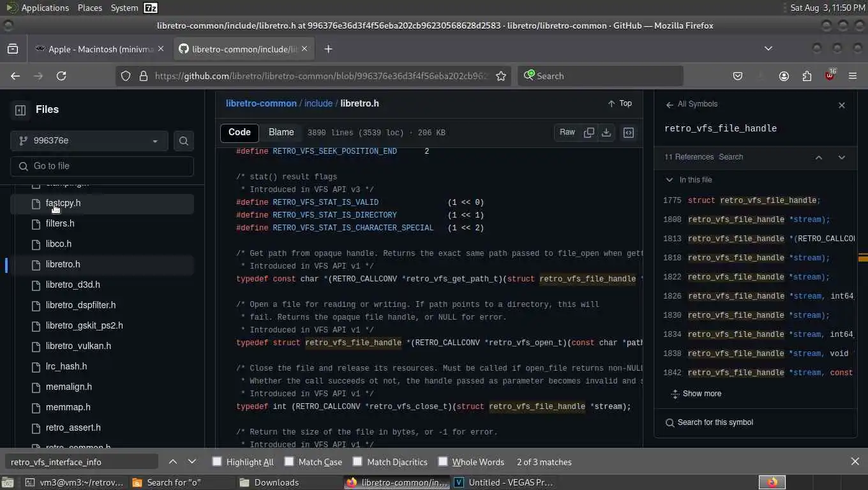
Task: Close the find bar
Action: click(855, 462)
